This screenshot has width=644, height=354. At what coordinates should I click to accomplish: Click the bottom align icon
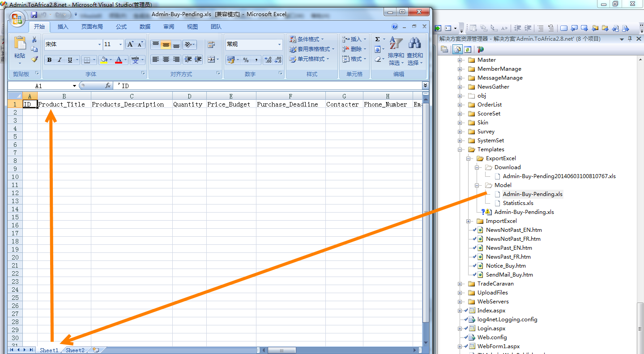pos(176,44)
